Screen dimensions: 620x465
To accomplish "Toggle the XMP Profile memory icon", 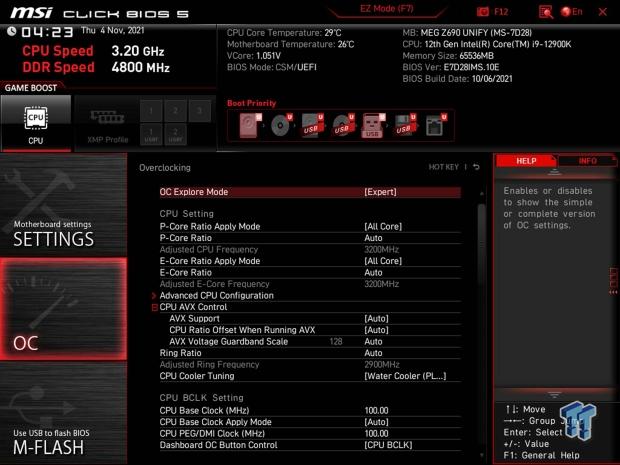I will [x=108, y=118].
